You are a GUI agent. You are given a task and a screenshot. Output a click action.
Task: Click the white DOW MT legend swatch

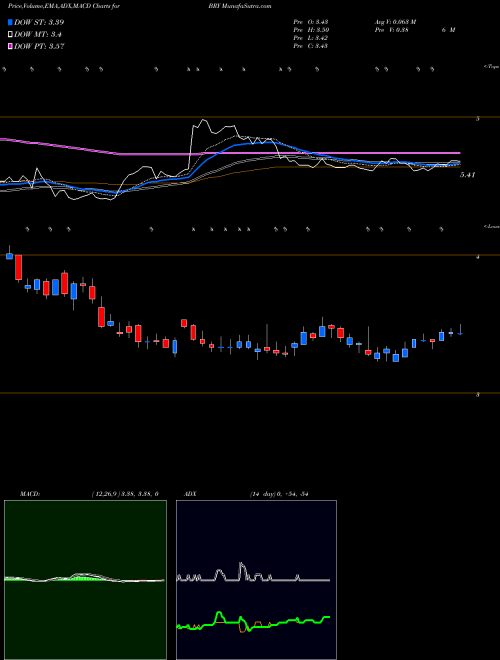pyautogui.click(x=10, y=35)
